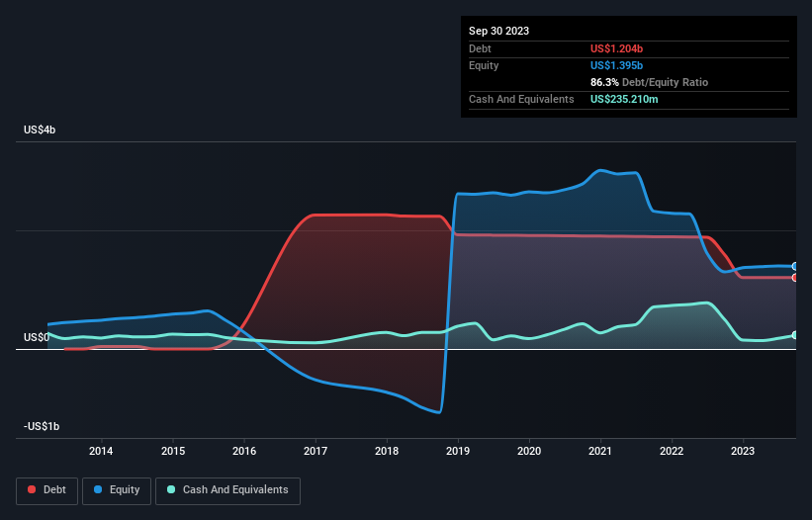Click Cash And Equivalents label in tooltip
The width and height of the screenshot is (812, 520).
click(521, 99)
